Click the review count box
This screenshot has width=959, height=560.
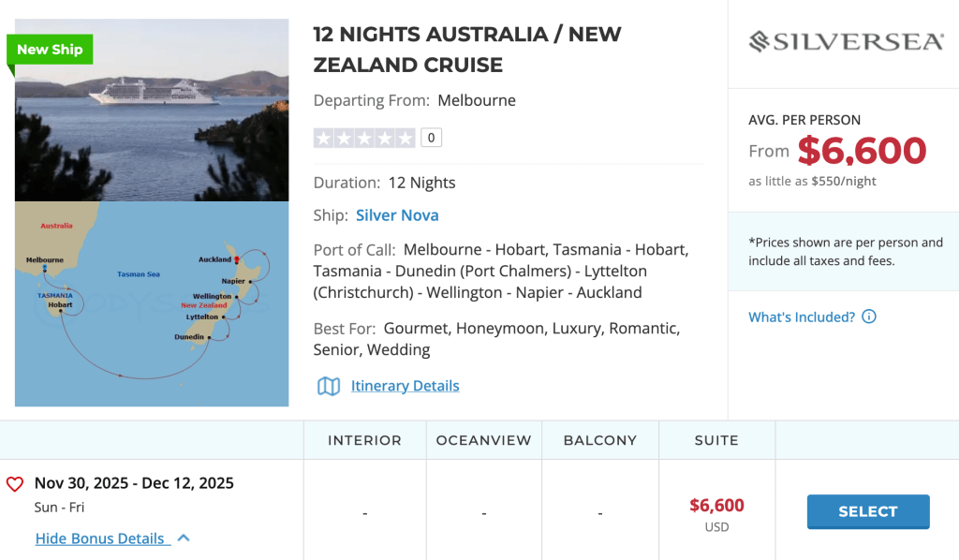coord(431,138)
